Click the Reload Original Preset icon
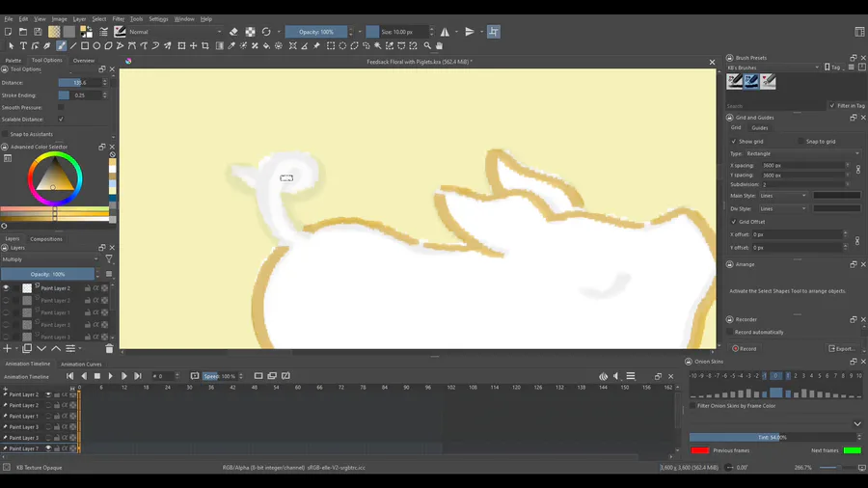 click(x=266, y=32)
